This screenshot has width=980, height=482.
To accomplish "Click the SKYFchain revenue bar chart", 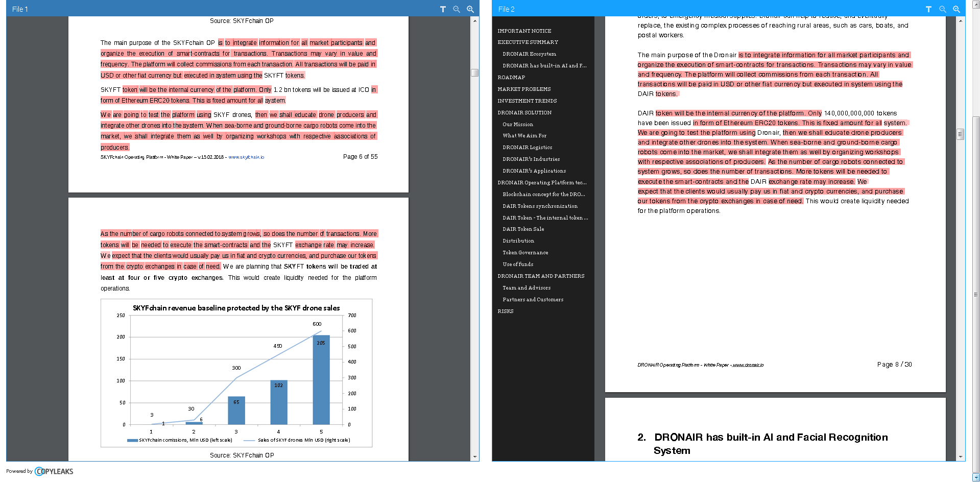I will coord(236,373).
